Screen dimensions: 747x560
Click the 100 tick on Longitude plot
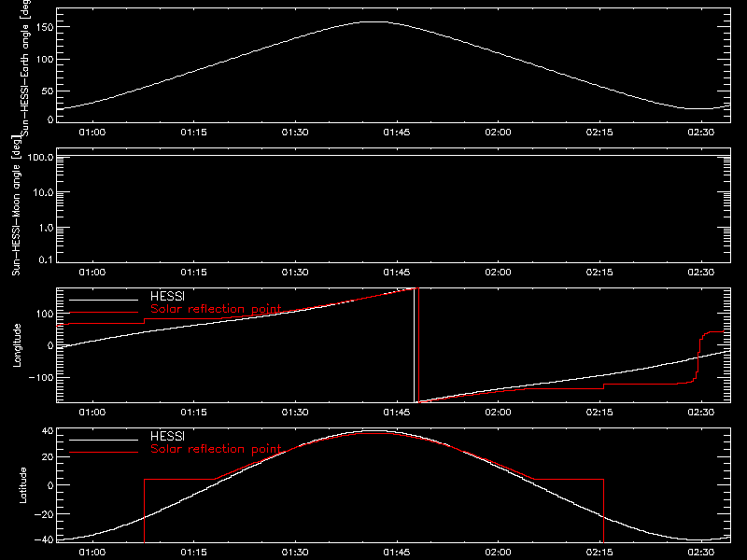[47, 314]
